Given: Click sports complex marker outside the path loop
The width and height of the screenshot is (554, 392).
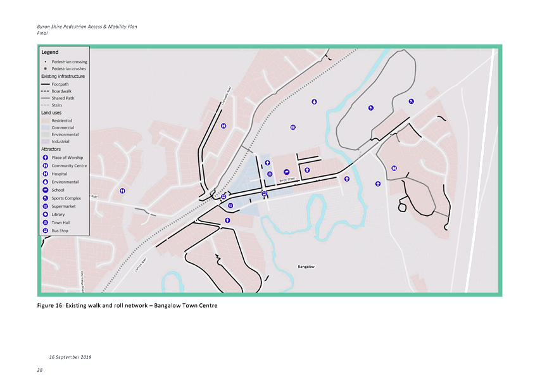Looking at the screenshot, I should 412,101.
